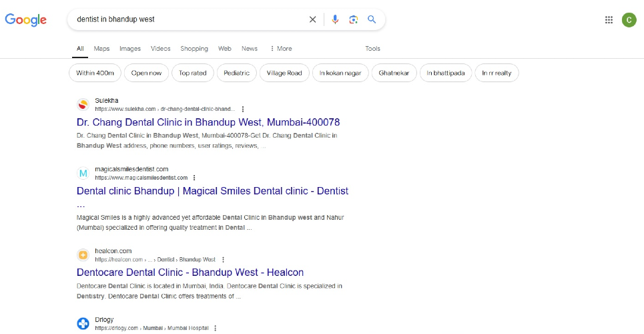Click the Sulekha site name
This screenshot has width=644, height=334.
pos(106,100)
